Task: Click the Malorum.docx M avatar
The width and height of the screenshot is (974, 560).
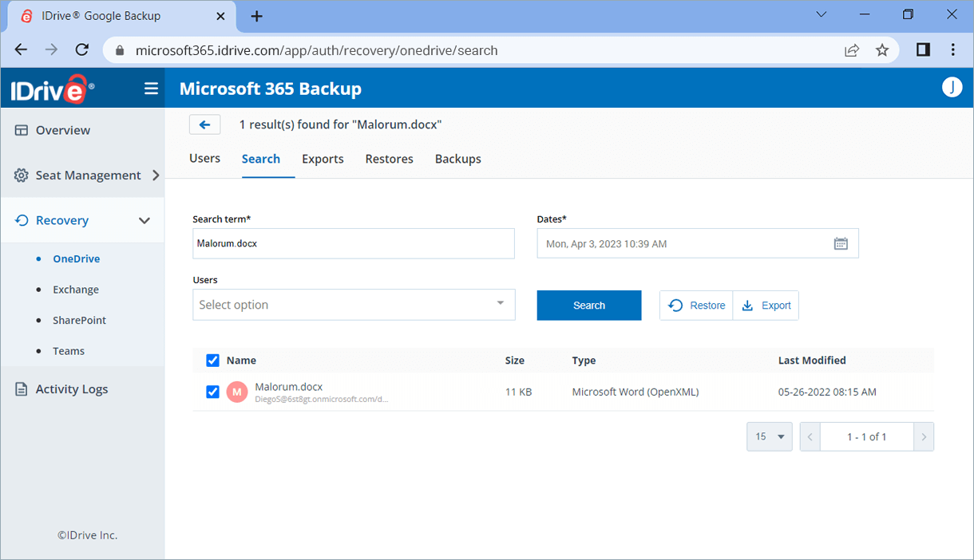Action: 237,392
